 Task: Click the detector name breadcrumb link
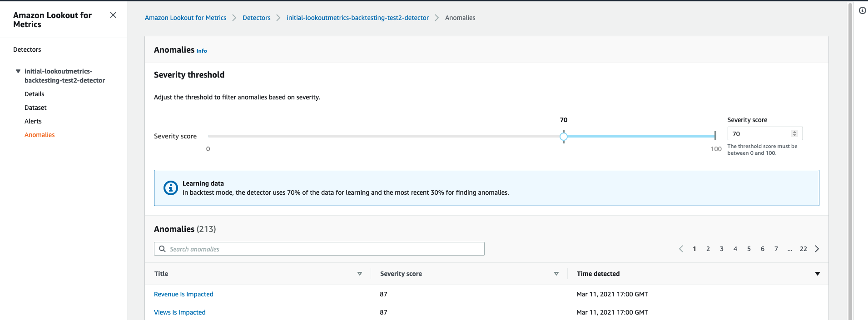358,18
